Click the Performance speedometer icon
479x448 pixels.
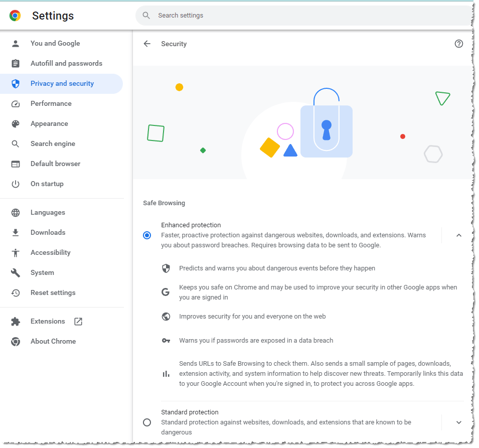point(15,103)
